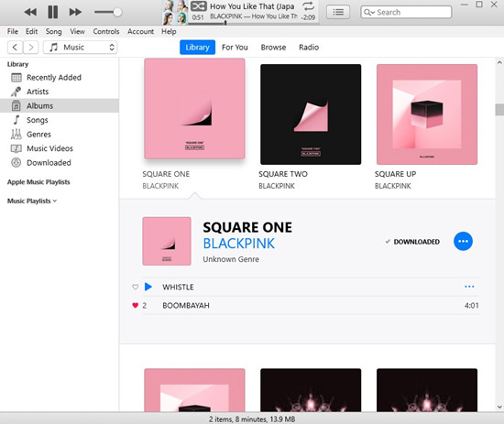This screenshot has height=424, width=504.
Task: Seek on the song progress bar
Action: pyautogui.click(x=254, y=23)
